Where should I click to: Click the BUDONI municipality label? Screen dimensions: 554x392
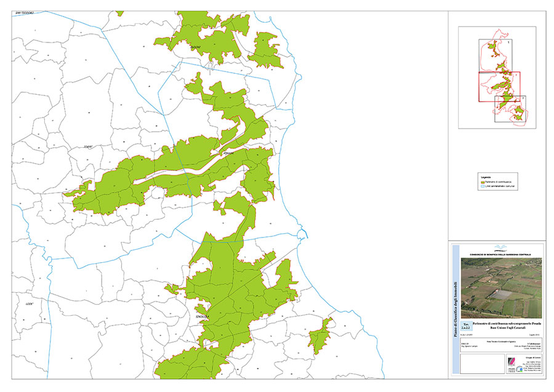pos(195,47)
